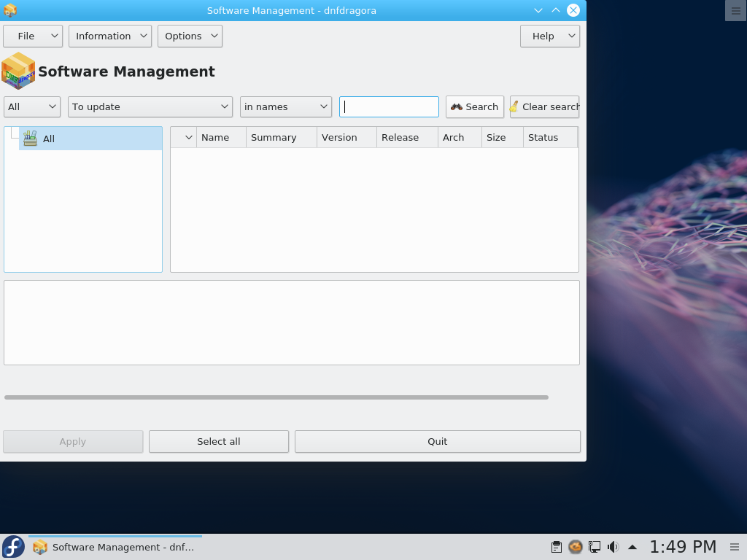Sort packages by the Release column
This screenshot has width=747, height=560.
click(x=407, y=138)
